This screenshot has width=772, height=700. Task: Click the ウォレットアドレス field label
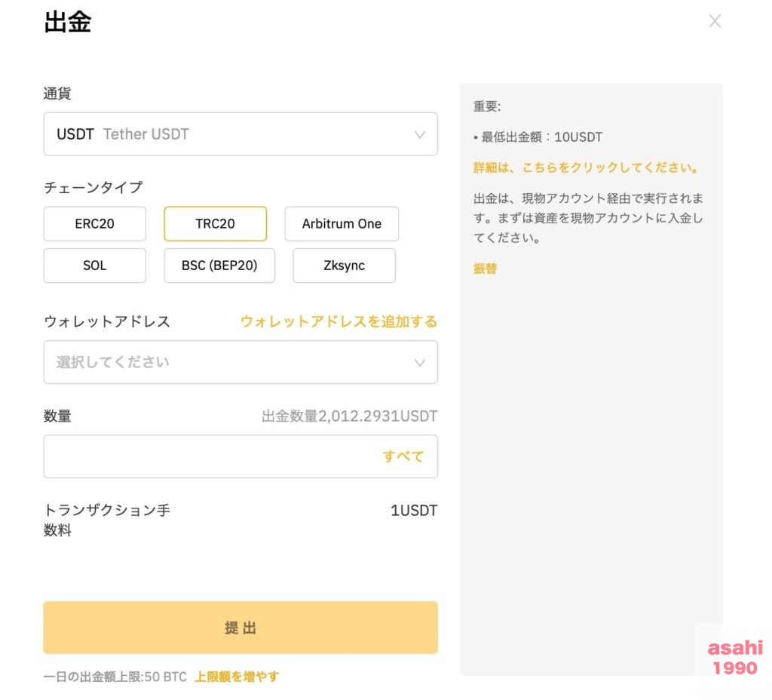[107, 321]
